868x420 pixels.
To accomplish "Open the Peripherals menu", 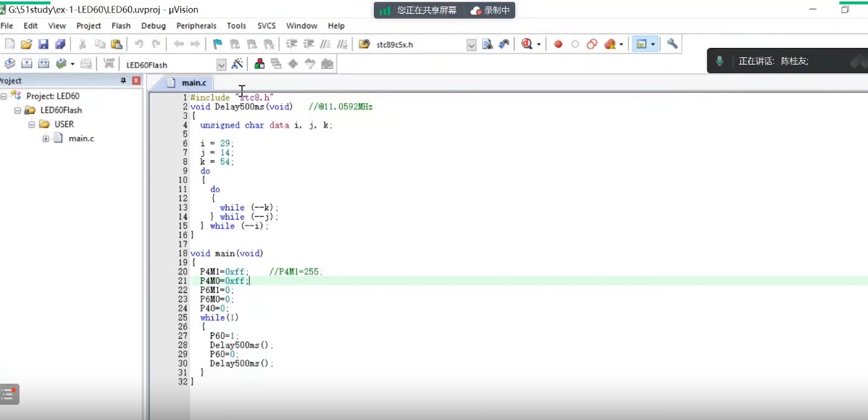I will click(196, 25).
